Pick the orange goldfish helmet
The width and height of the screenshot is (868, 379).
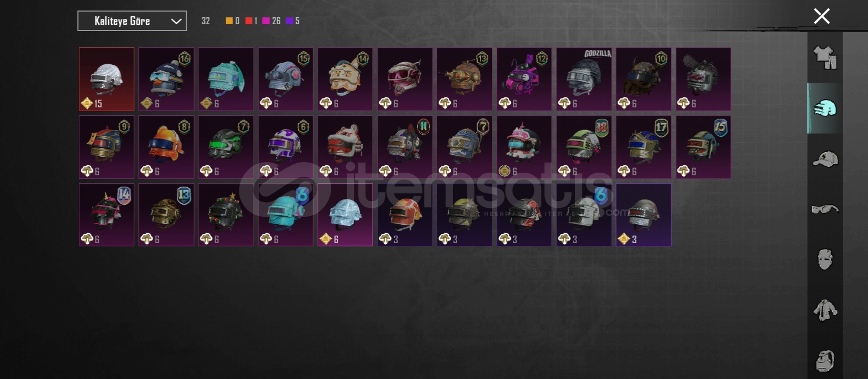pyautogui.click(x=166, y=147)
